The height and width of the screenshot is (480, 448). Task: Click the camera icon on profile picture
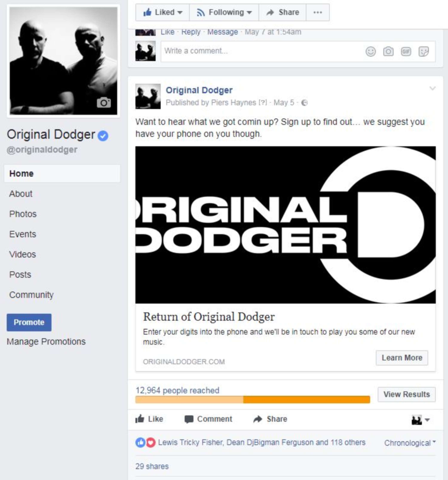104,103
